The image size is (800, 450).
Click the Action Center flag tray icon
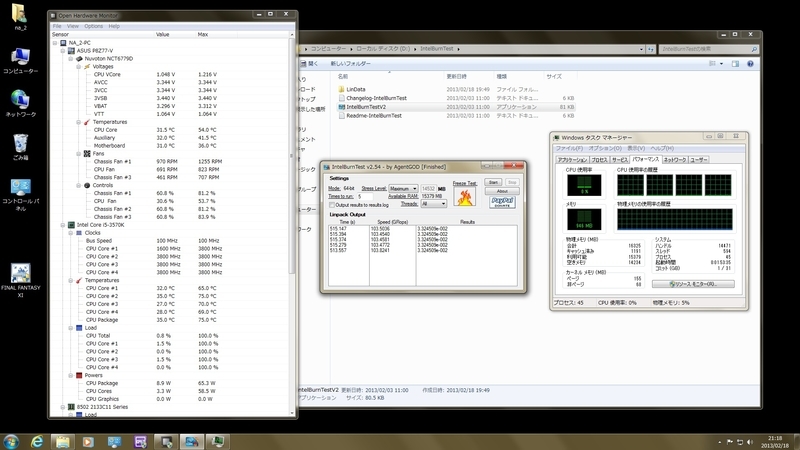[730, 442]
